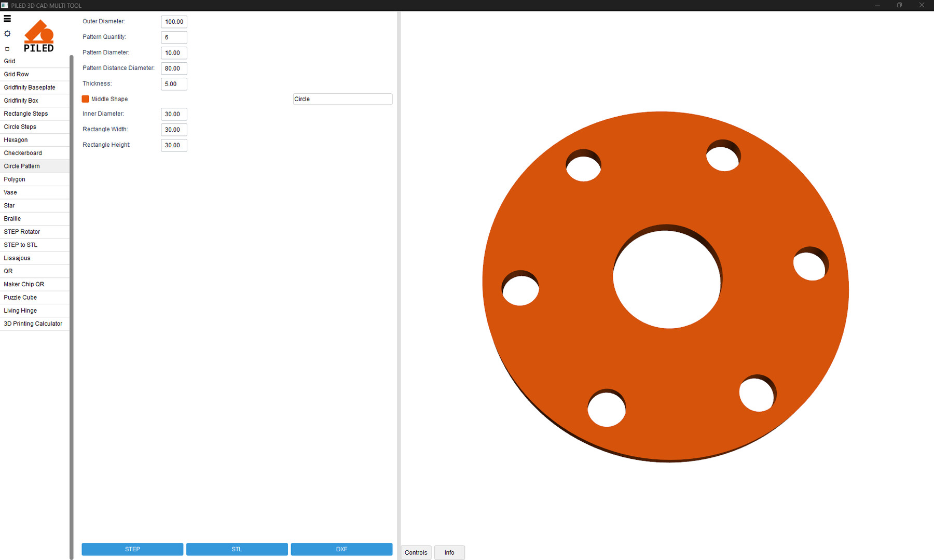Open the Circle middle shape dropdown

click(342, 99)
